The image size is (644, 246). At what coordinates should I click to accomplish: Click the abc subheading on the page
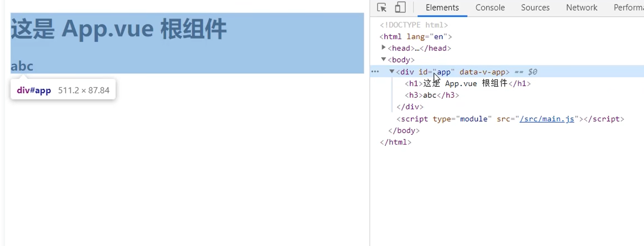tap(22, 67)
